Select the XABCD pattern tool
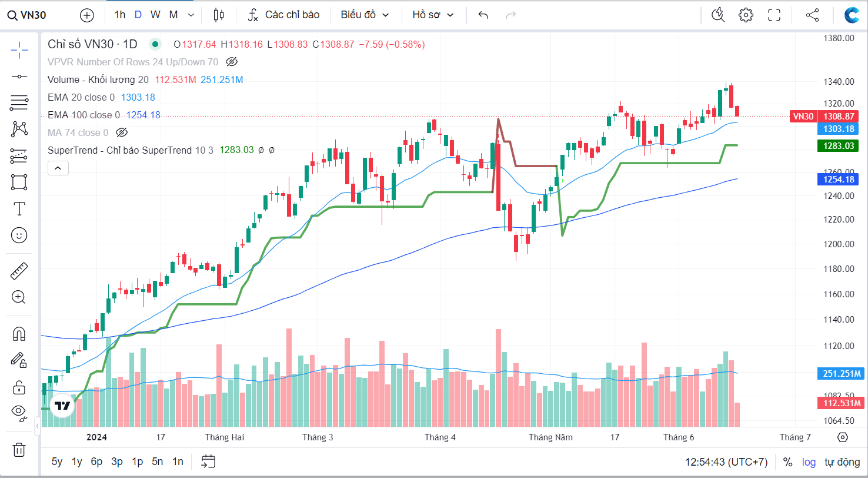The height and width of the screenshot is (478, 868). 19,129
